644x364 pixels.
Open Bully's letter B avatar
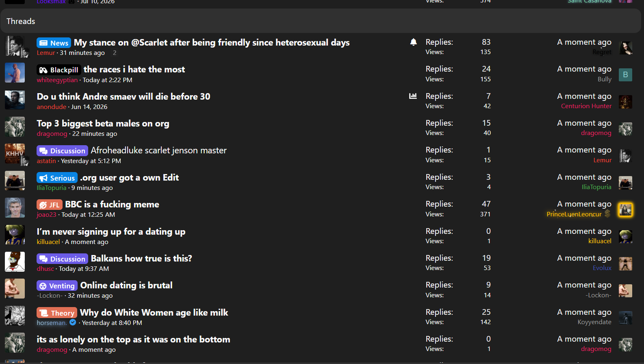click(x=625, y=74)
